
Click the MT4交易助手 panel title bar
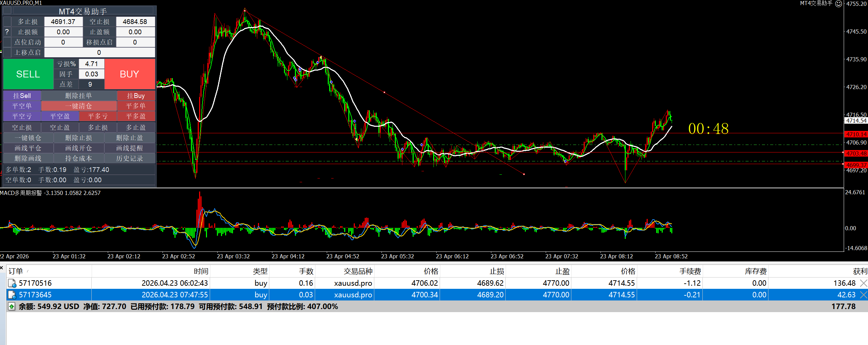point(83,11)
